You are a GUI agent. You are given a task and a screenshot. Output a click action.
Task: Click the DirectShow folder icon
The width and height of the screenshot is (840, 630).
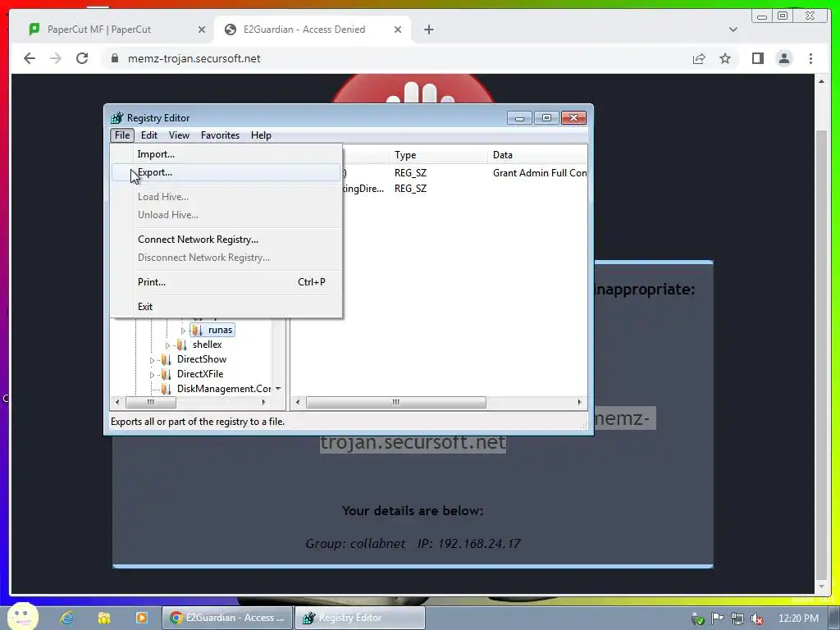pyautogui.click(x=166, y=359)
